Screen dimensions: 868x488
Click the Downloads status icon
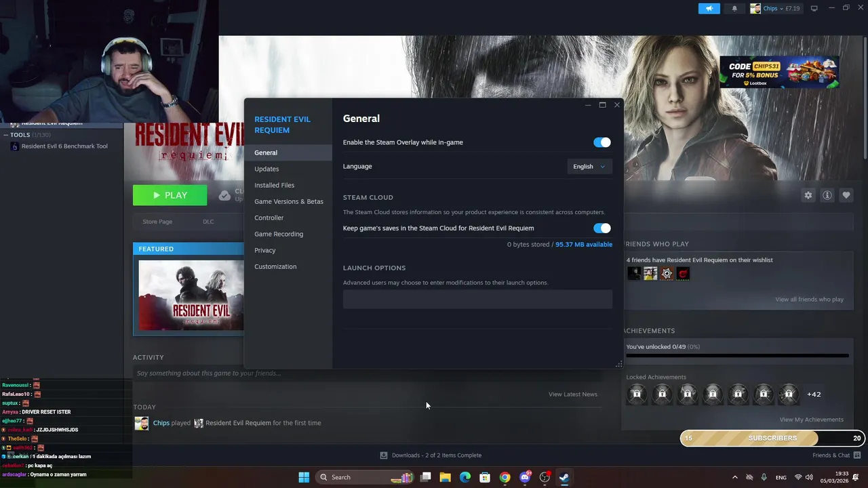[384, 455]
